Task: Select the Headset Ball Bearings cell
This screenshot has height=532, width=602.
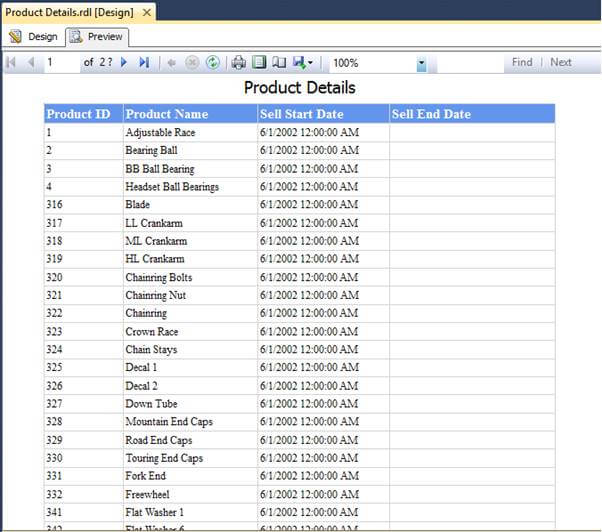Action: [x=190, y=187]
